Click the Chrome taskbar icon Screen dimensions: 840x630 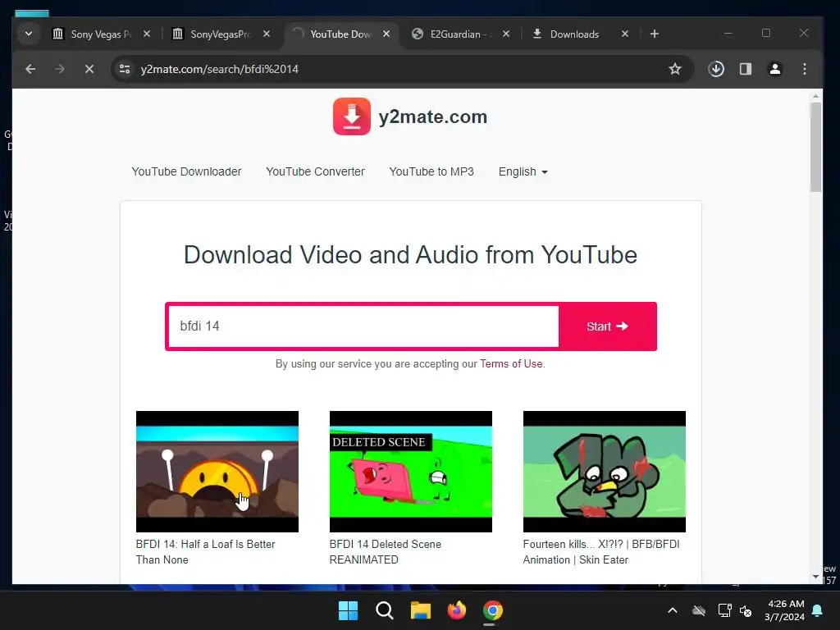(x=493, y=610)
